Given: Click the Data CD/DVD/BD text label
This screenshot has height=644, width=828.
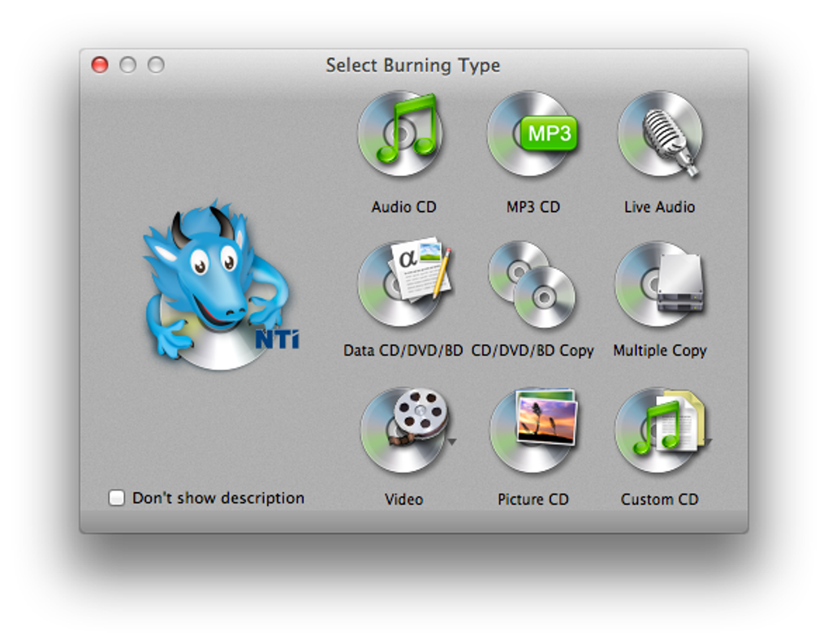Looking at the screenshot, I should [403, 350].
